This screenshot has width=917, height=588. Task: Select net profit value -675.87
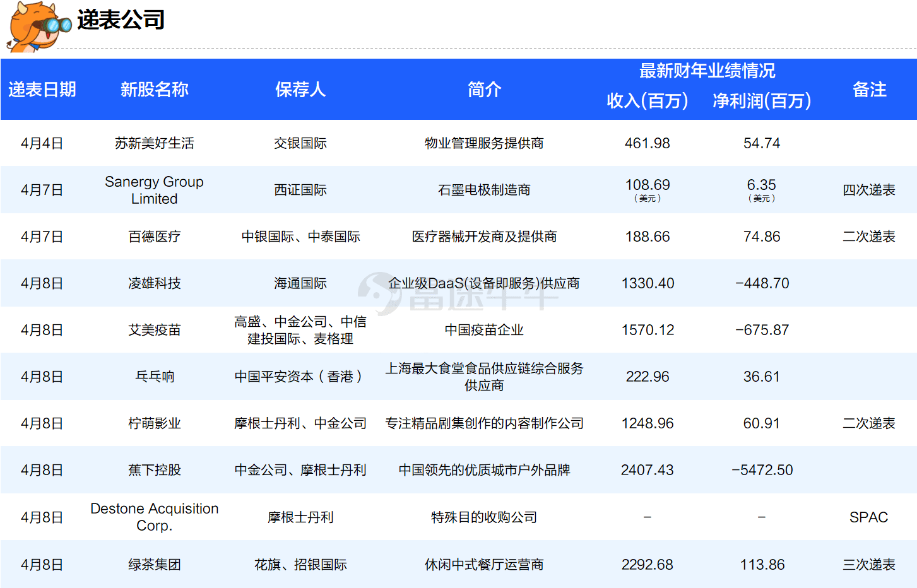(x=762, y=330)
